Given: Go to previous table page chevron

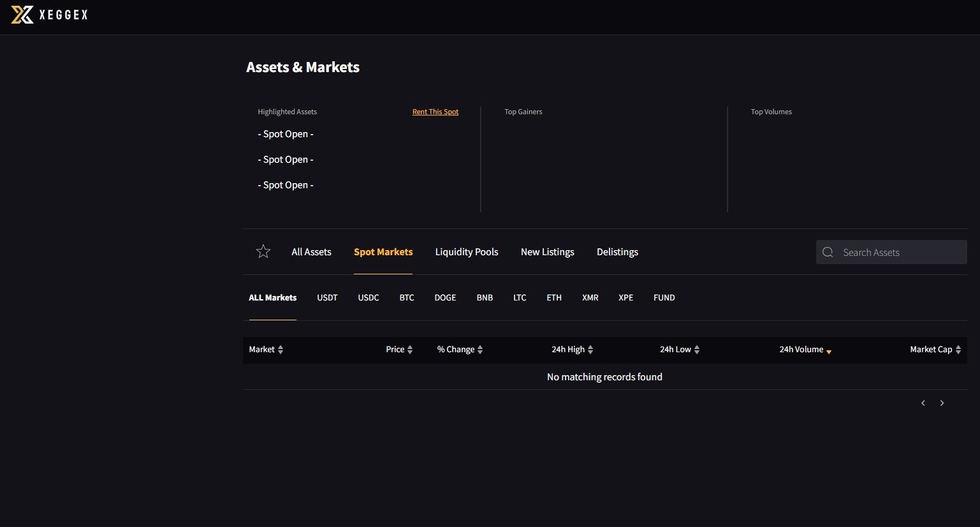Looking at the screenshot, I should pyautogui.click(x=923, y=403).
